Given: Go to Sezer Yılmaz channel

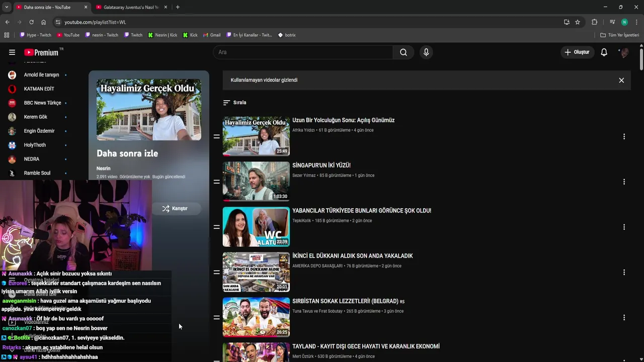Looking at the screenshot, I should 304,175.
